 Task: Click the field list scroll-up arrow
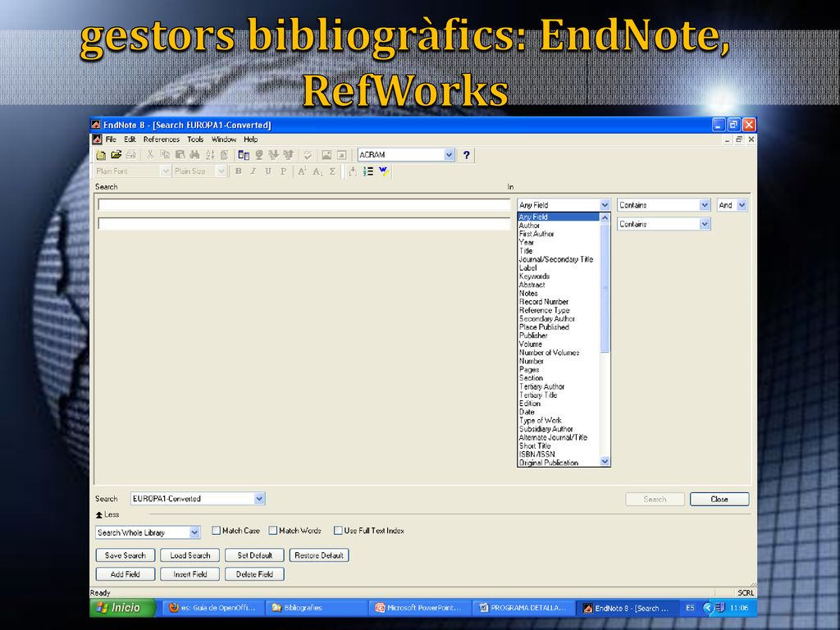point(605,217)
